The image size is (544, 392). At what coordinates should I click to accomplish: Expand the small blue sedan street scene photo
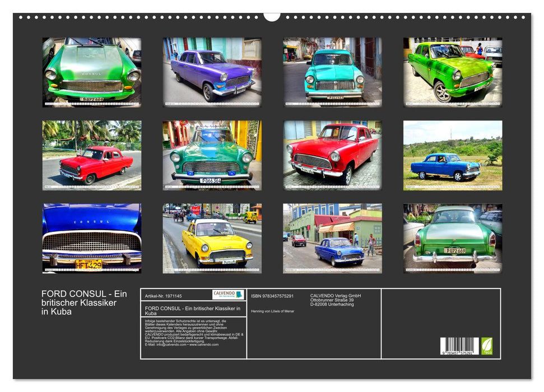331,238
